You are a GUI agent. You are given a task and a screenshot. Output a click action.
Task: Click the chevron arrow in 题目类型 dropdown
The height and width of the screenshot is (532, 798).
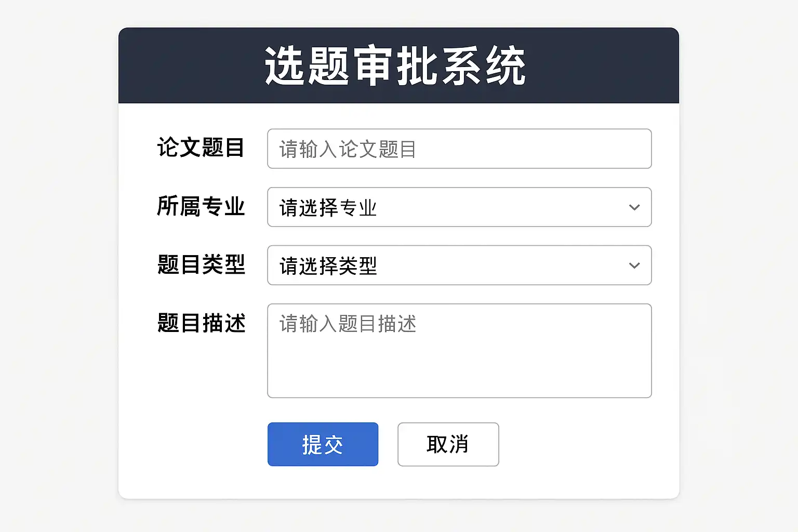pos(634,265)
